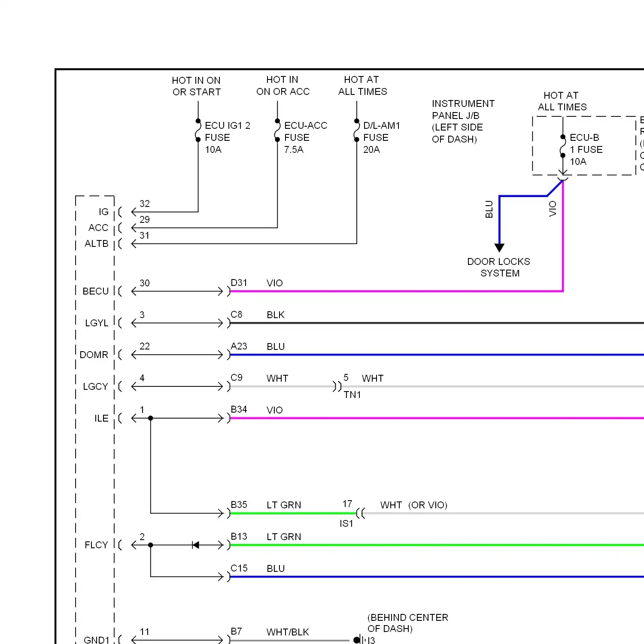This screenshot has height=644, width=644.
Task: Click connector pin B35
Action: click(x=239, y=504)
